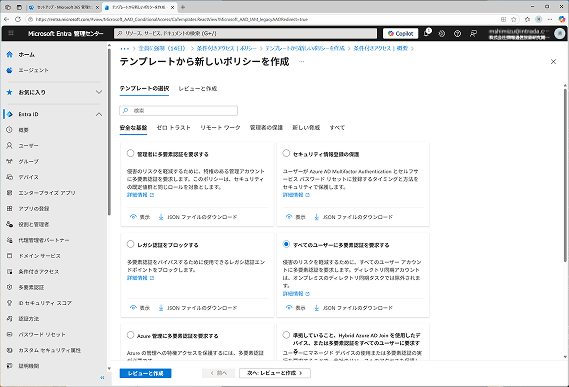Select Azure 管理に多要素認証を要求する radio

pos(130,335)
